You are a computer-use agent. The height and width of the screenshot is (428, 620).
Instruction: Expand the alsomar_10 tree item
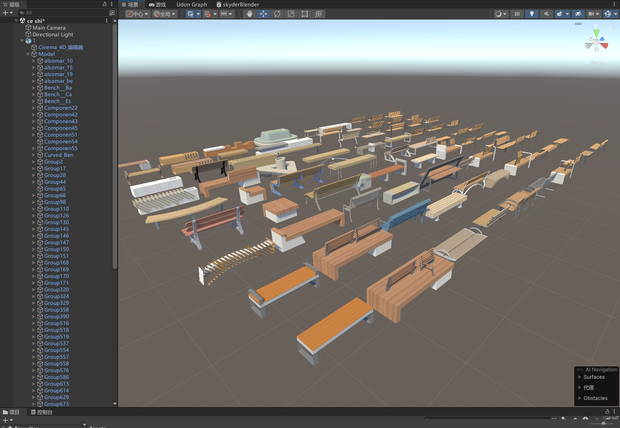point(34,61)
